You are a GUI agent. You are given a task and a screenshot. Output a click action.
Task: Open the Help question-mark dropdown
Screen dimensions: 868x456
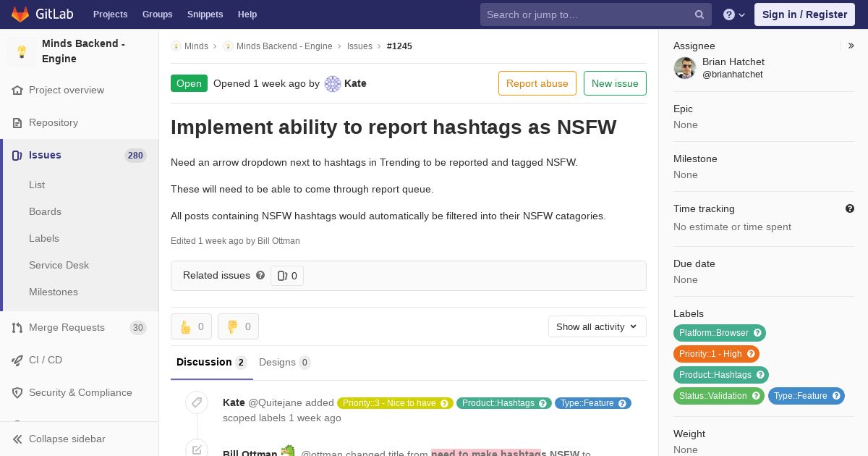coord(734,14)
